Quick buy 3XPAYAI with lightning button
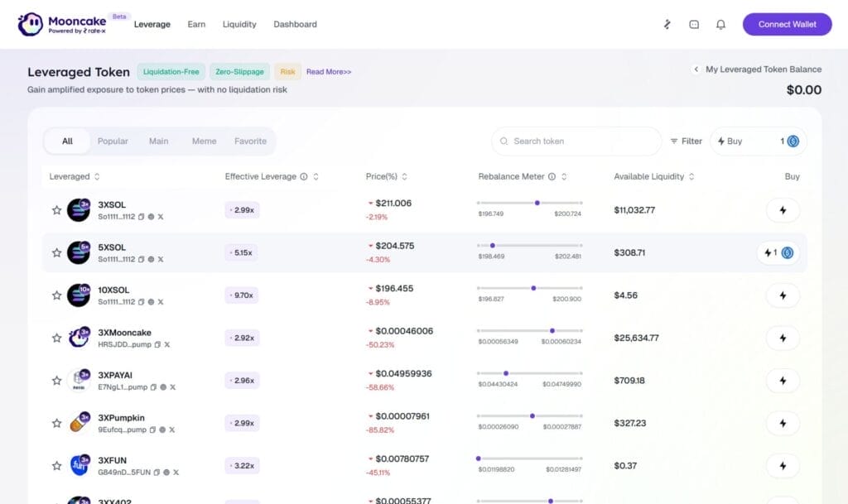This screenshot has width=848, height=504. point(783,381)
